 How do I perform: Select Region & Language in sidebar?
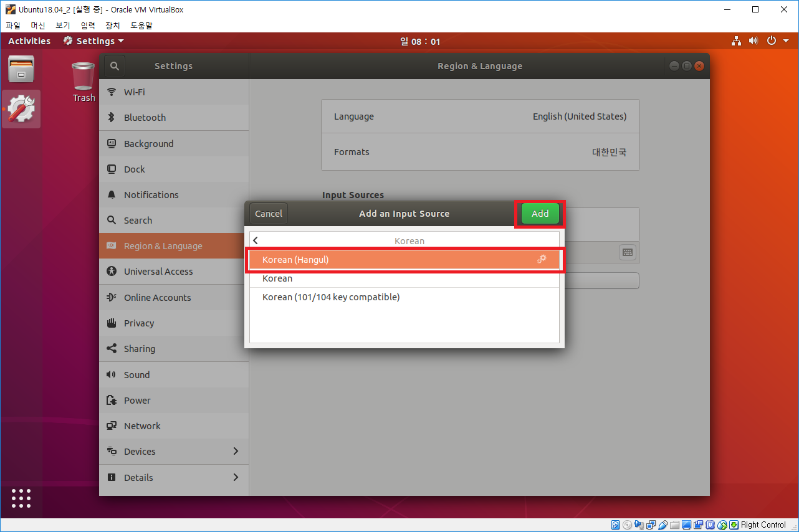pyautogui.click(x=174, y=245)
